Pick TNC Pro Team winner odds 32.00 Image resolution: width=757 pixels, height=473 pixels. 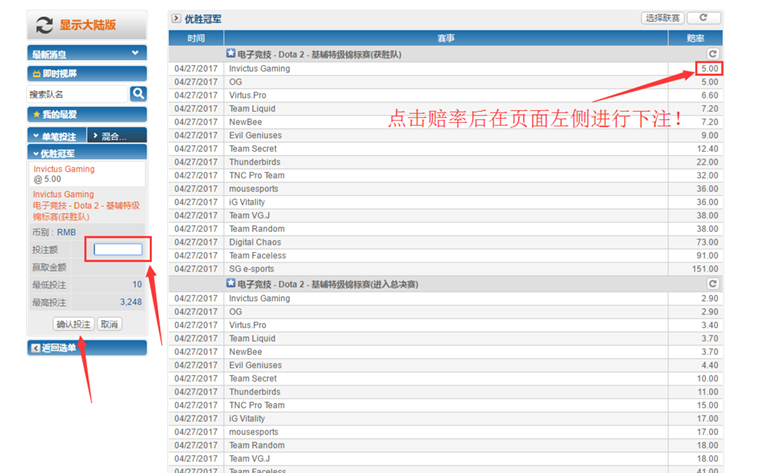click(x=707, y=175)
